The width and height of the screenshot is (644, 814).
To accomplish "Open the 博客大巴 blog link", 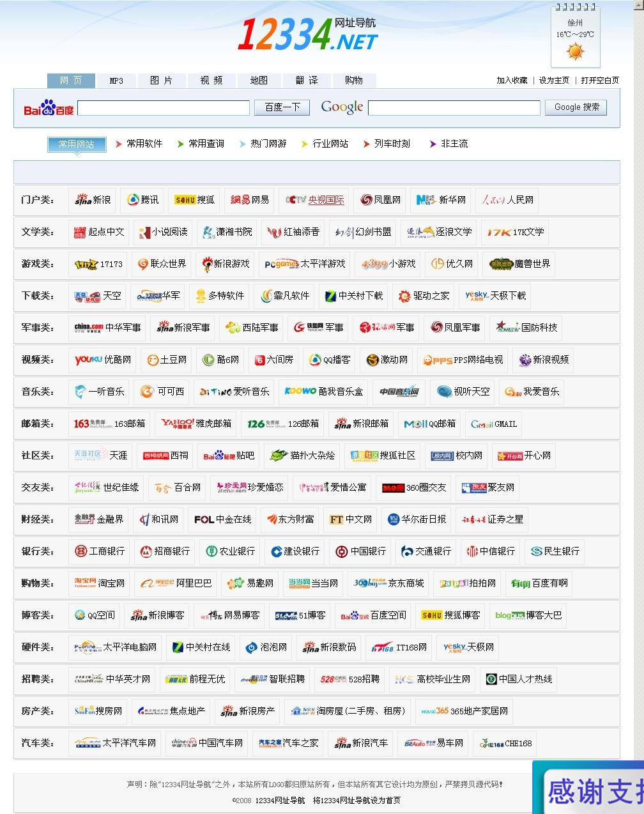I will point(528,615).
